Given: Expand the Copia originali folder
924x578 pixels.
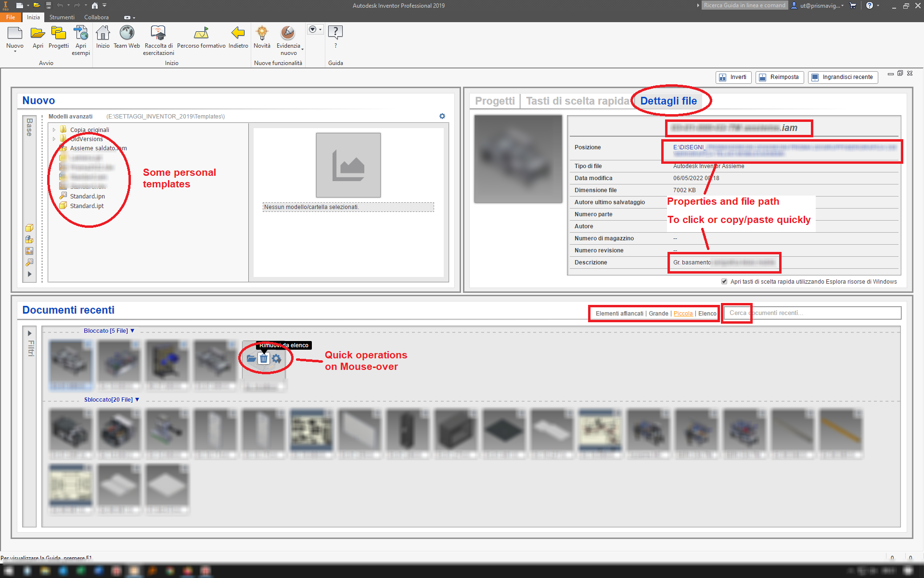Looking at the screenshot, I should (54, 129).
